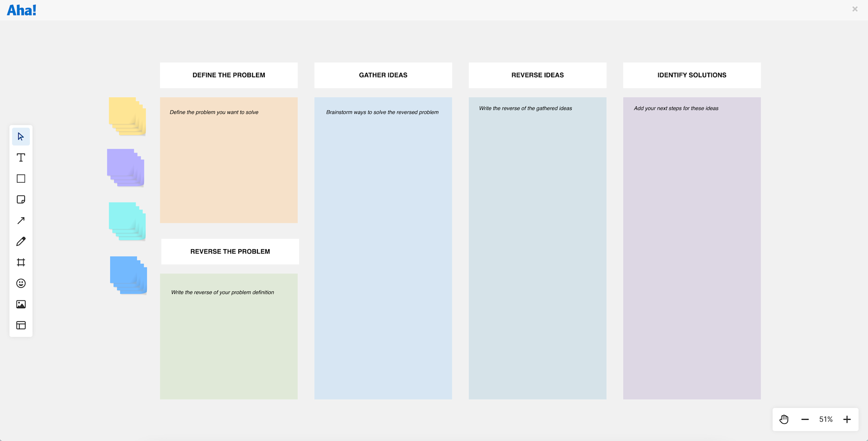This screenshot has height=441, width=868.
Task: Select the image insert tool
Action: 20,304
